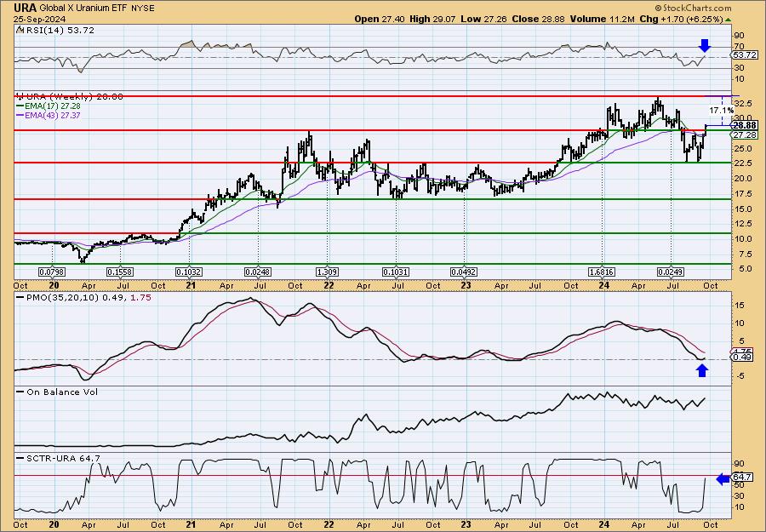The image size is (766, 532).
Task: Click the 70 level on RSI axis
Action: point(738,46)
